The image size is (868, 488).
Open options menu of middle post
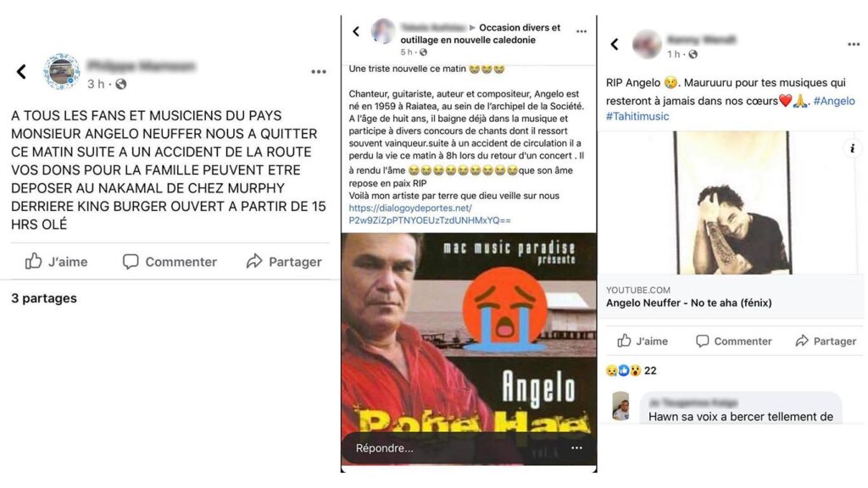pos(581,31)
